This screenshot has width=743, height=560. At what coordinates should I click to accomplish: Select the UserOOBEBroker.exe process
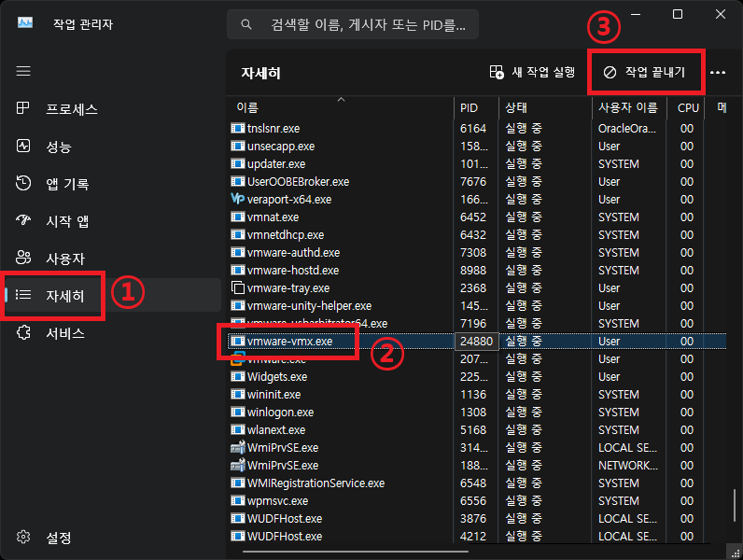(x=478, y=181)
